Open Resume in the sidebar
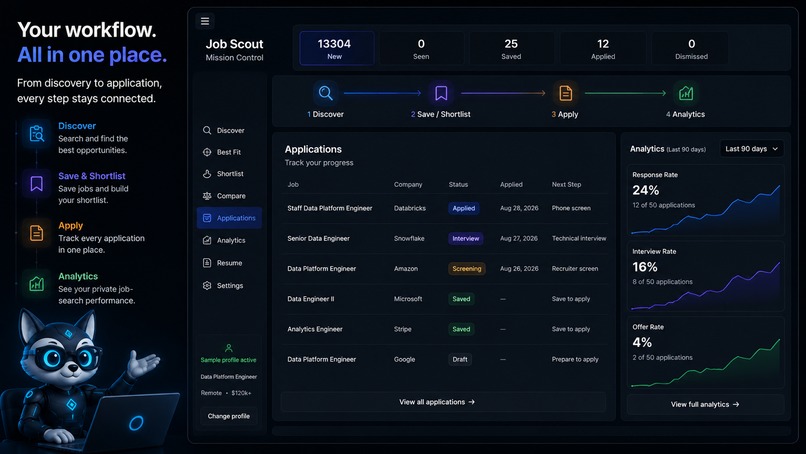The height and width of the screenshot is (454, 806). coord(229,263)
